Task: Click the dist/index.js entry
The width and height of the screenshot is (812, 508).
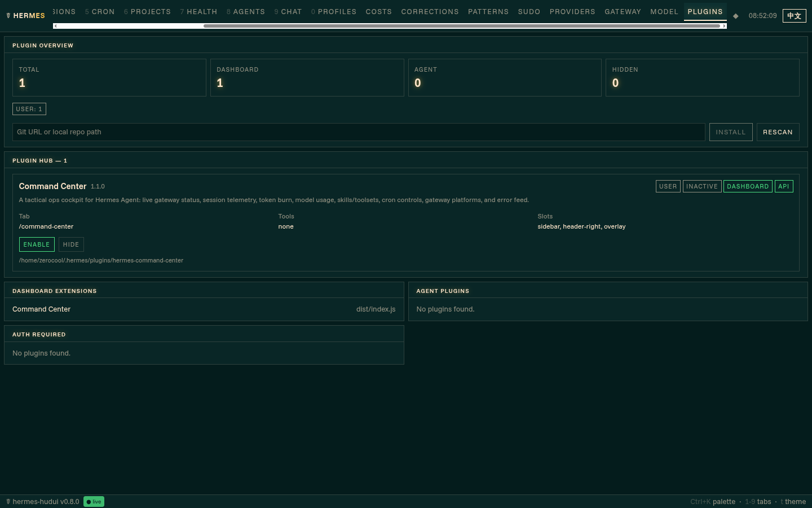Action: point(376,309)
